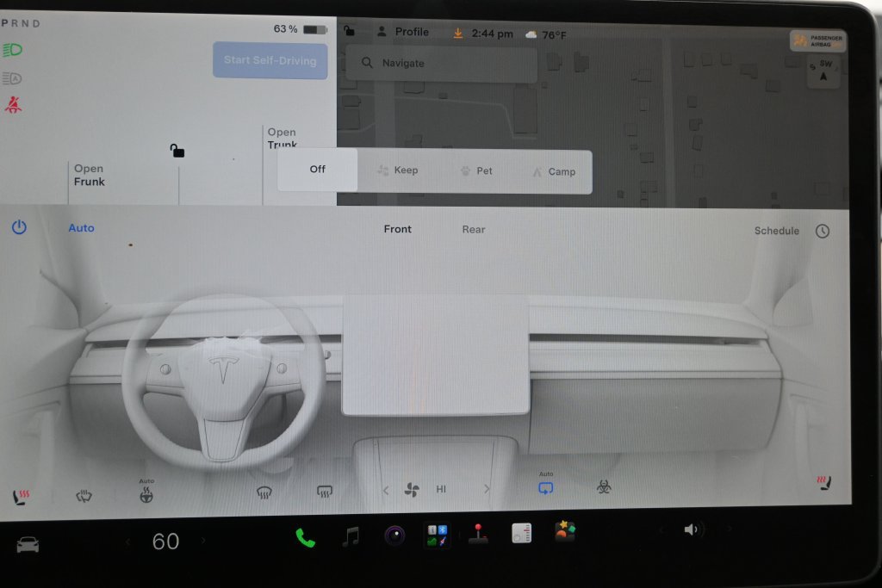Open the car Controls icon
The image size is (882, 588).
pyautogui.click(x=28, y=544)
